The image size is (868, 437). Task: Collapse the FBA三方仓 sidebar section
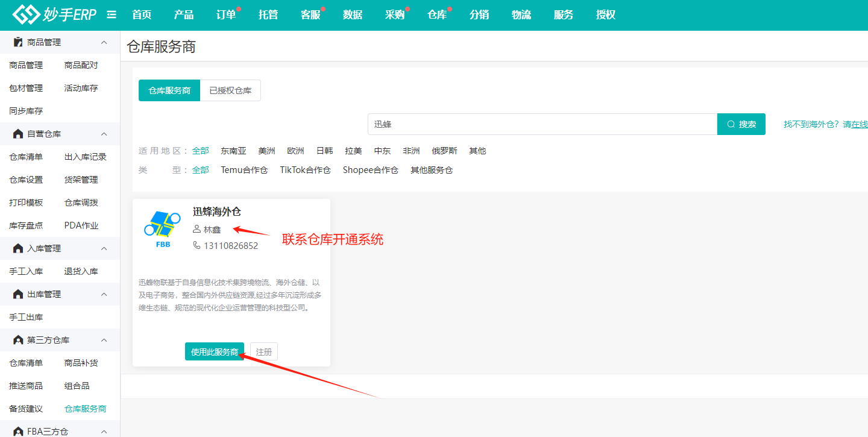tap(104, 432)
